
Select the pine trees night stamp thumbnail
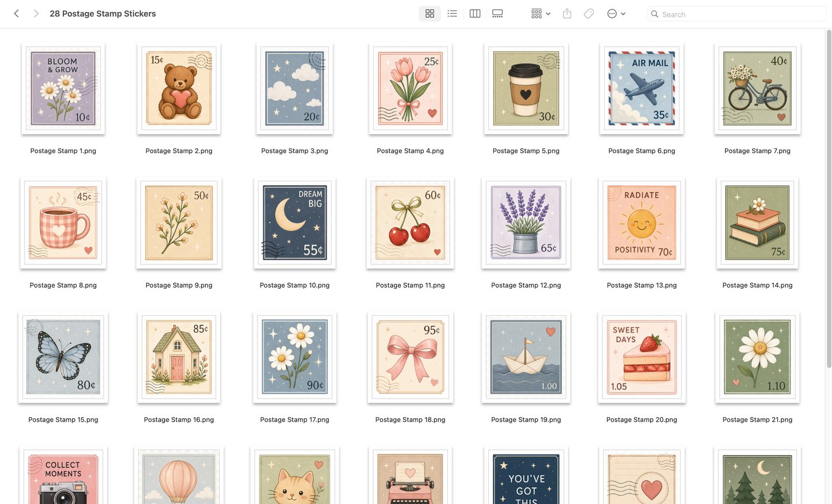(x=758, y=475)
